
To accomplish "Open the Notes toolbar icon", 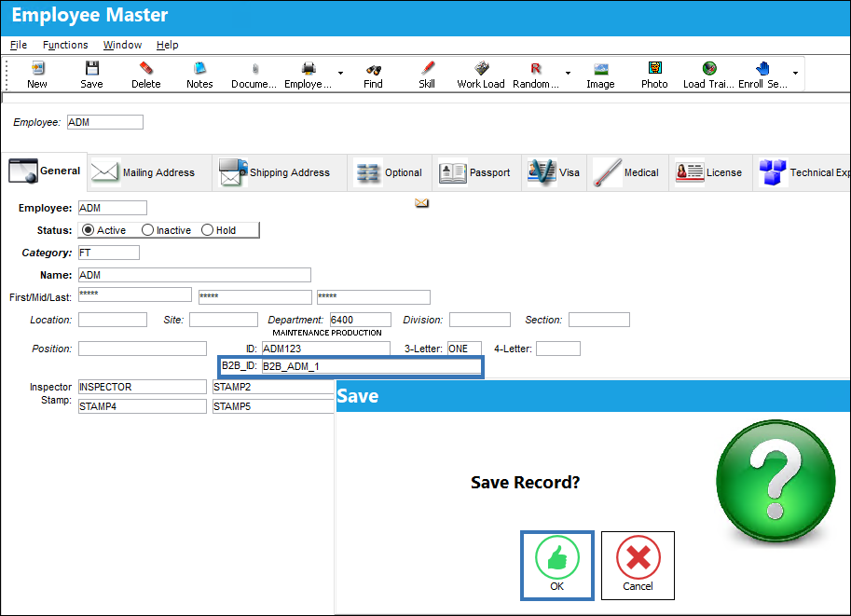I will pyautogui.click(x=199, y=68).
